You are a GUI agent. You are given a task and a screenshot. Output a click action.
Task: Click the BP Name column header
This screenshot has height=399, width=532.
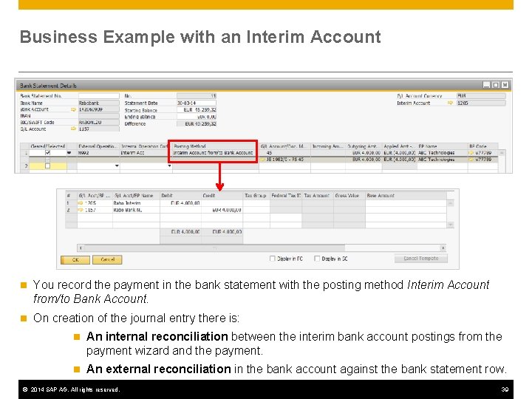[443, 146]
